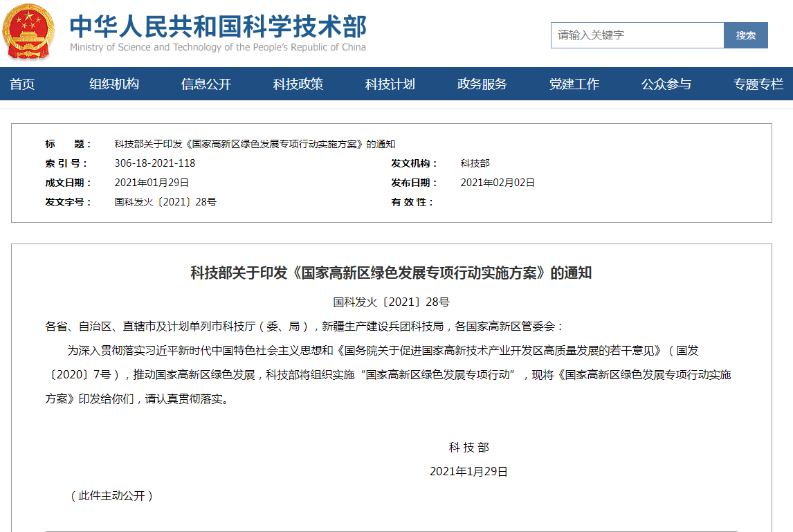This screenshot has height=532, width=793.
Task: Click the national emblem logo
Action: click(x=28, y=31)
